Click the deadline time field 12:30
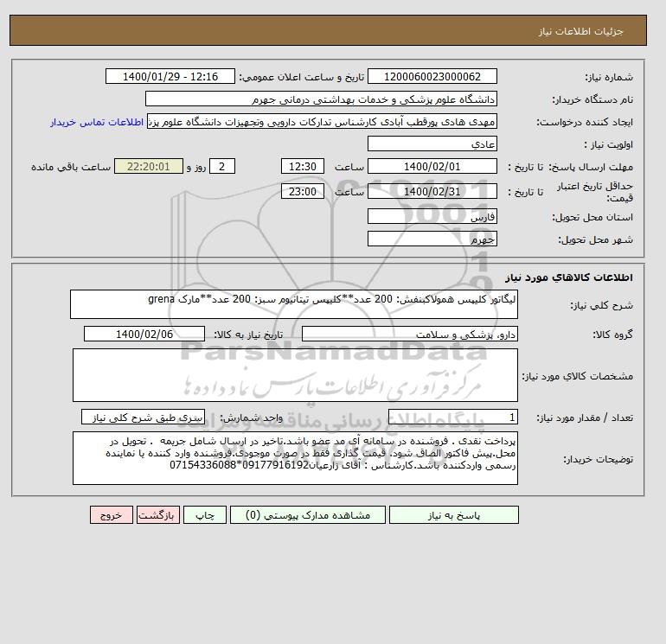Viewport: 666px width, 644px height. click(x=303, y=167)
